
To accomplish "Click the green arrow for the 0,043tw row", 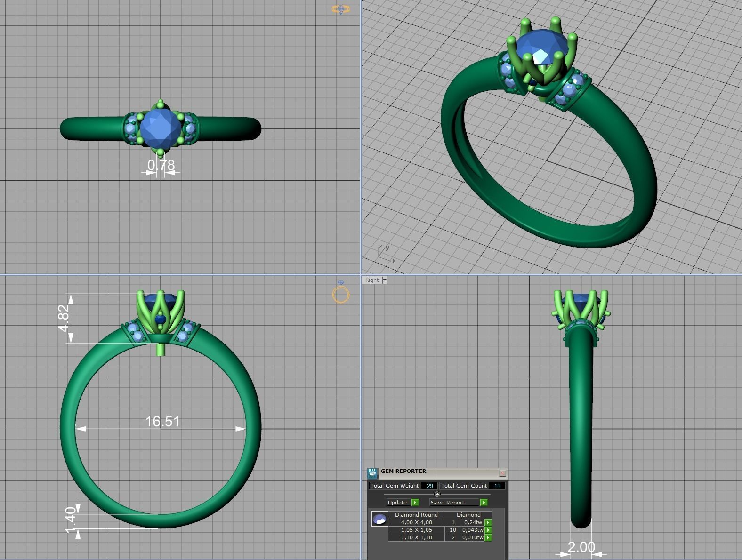I will click(488, 530).
